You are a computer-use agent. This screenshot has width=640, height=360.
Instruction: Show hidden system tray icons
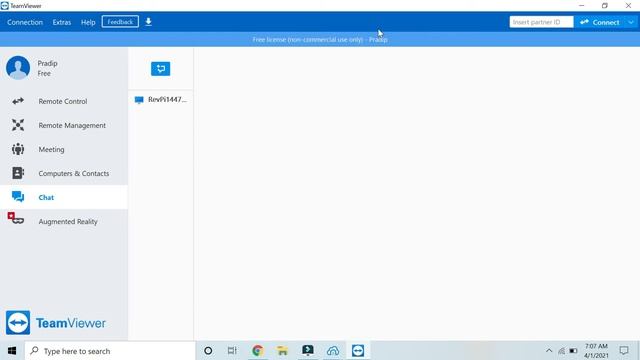(549, 351)
